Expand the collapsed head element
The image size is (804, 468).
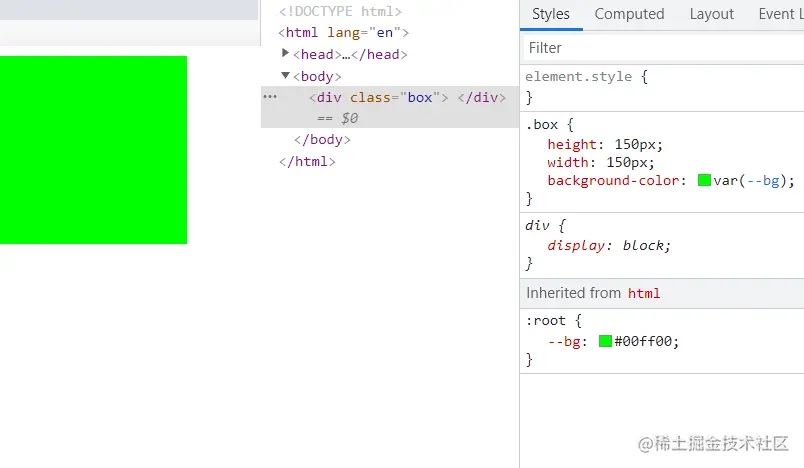[x=286, y=53]
